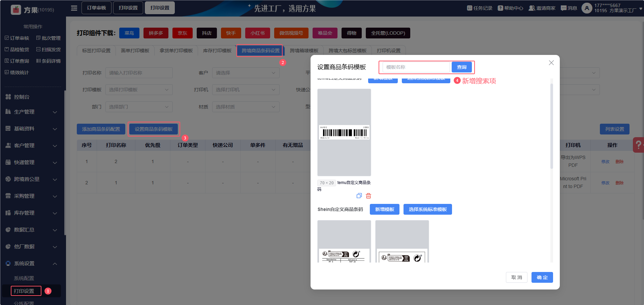Click the dialog vertical scrollbar

(551, 126)
